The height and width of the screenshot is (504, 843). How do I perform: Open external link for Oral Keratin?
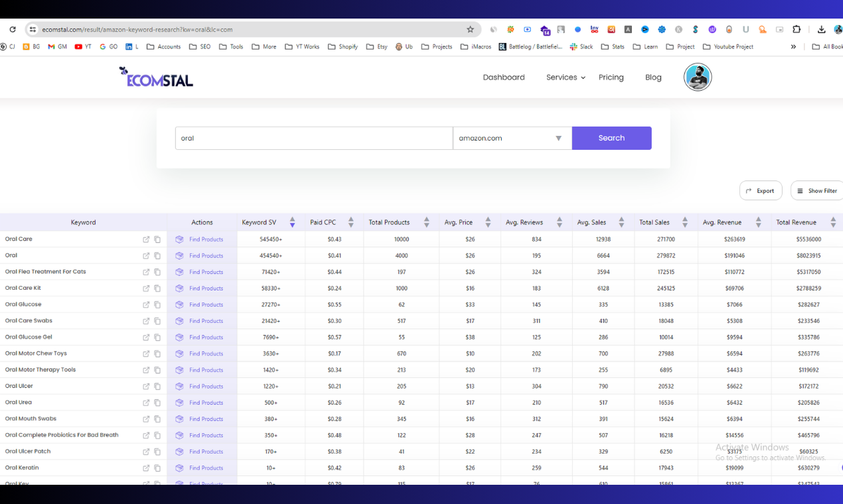pyautogui.click(x=146, y=468)
